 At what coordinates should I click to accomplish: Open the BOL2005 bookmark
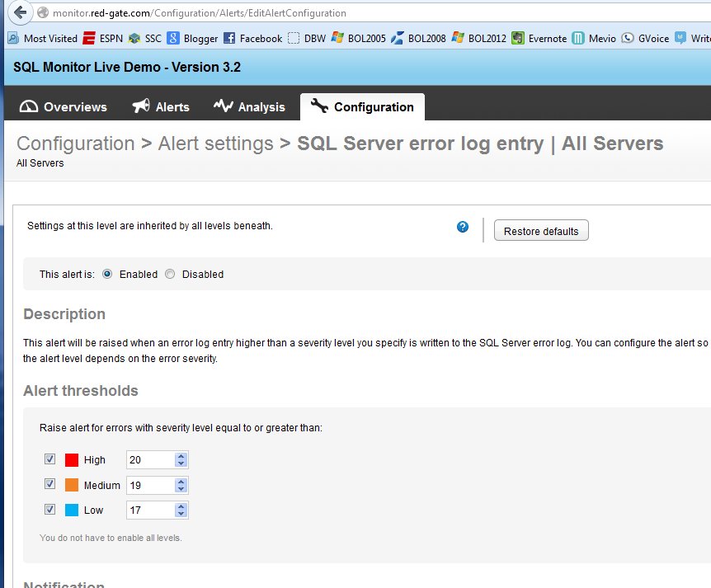click(358, 39)
